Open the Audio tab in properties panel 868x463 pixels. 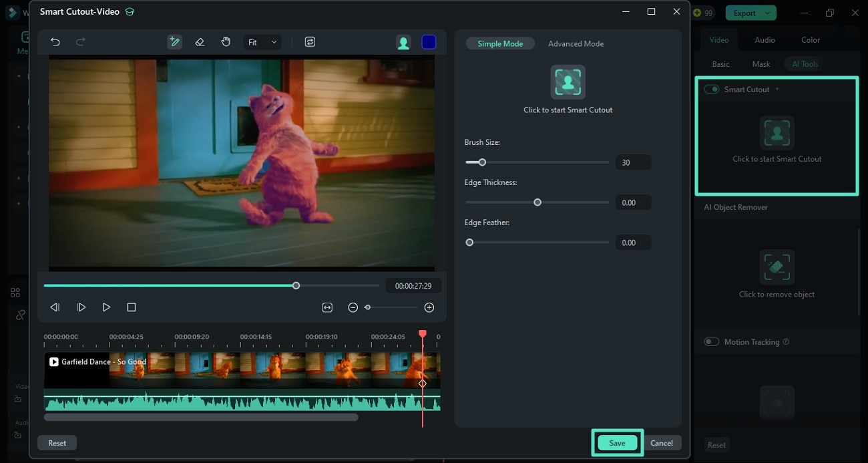click(x=765, y=40)
